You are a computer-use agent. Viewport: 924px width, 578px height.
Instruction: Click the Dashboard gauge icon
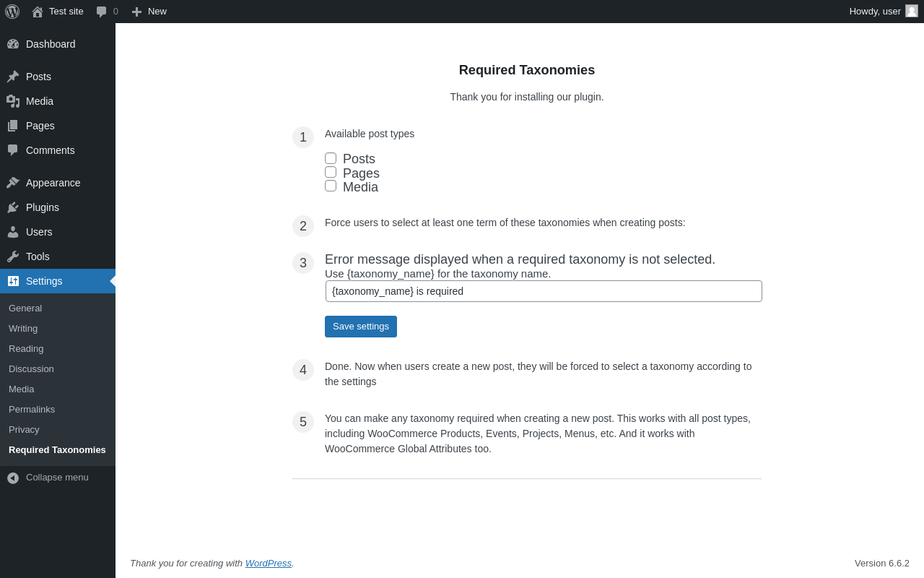point(13,44)
